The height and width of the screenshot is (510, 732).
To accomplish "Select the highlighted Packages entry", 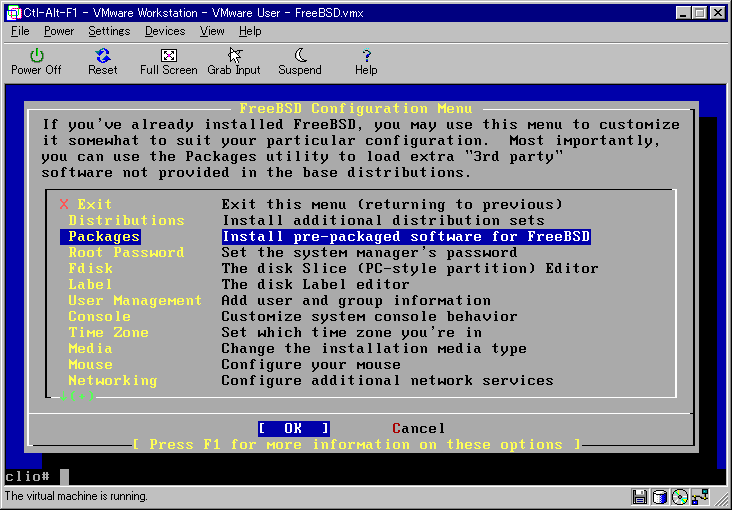I will [100, 237].
